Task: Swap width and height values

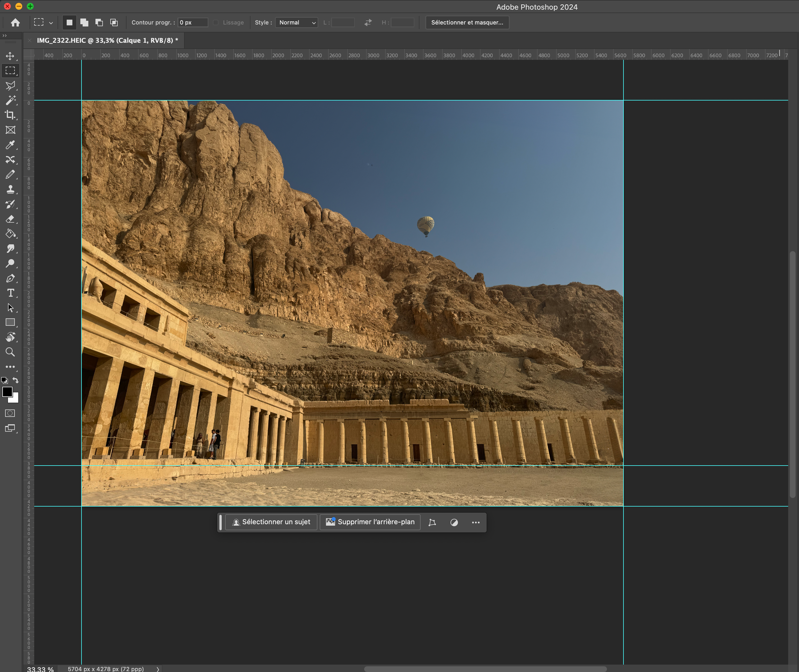Action: coord(368,22)
